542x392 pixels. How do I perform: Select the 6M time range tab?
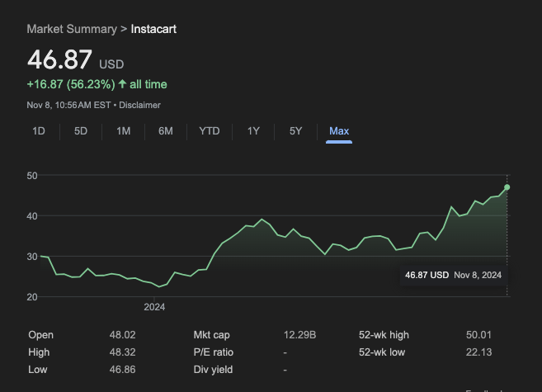(x=166, y=131)
